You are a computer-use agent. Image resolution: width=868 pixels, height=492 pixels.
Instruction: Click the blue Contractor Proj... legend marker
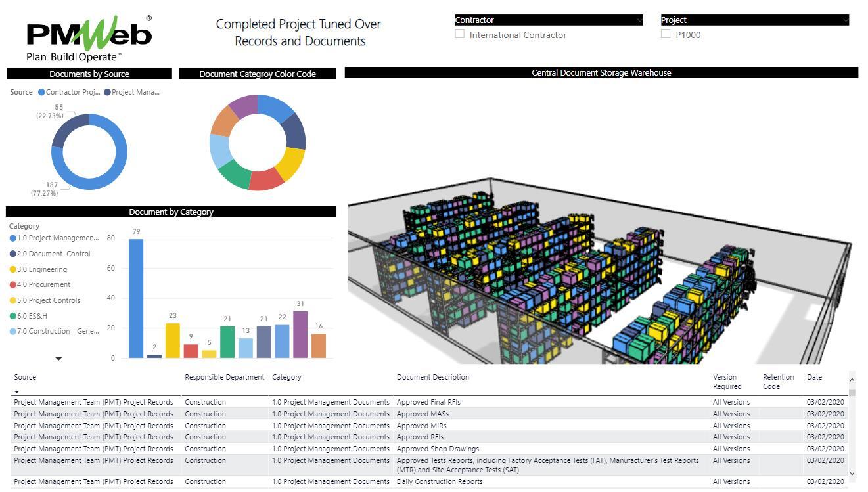[42, 93]
